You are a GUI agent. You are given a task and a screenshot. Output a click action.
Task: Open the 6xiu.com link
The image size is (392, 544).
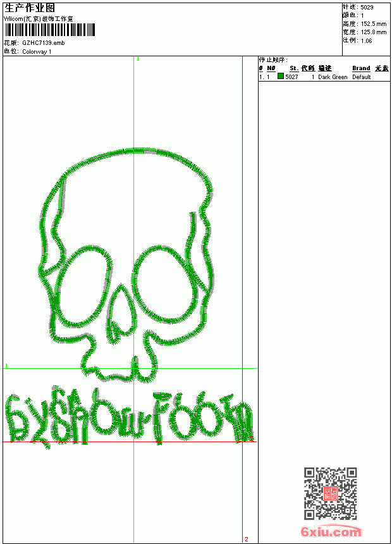click(331, 531)
